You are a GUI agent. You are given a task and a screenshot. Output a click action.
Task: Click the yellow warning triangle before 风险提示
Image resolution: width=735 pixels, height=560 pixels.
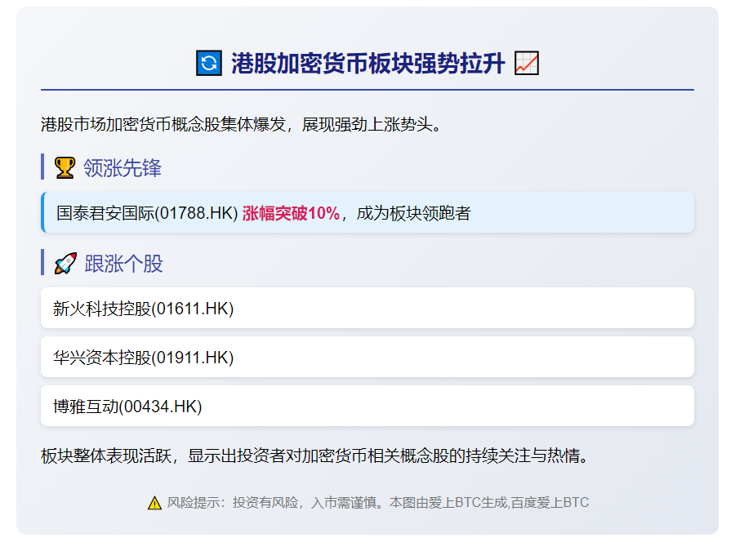154,503
